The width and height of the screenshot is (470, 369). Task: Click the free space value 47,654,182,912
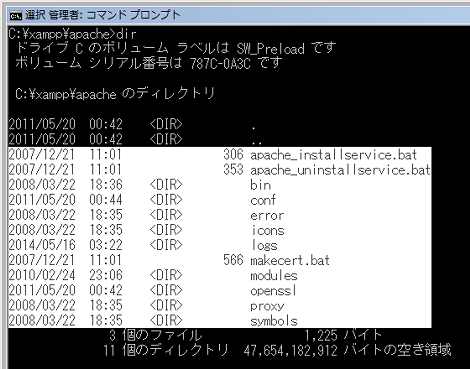pyautogui.click(x=290, y=351)
